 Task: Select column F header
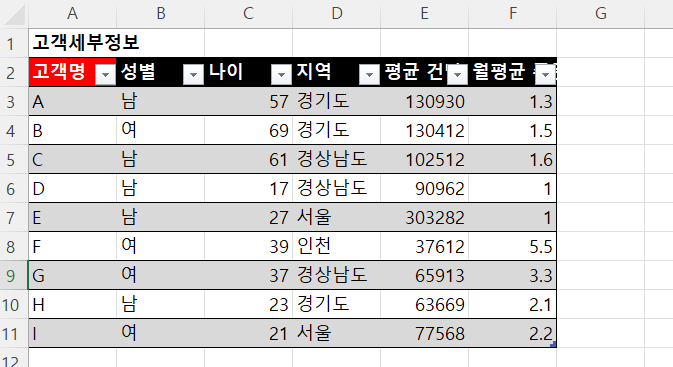[x=512, y=14]
